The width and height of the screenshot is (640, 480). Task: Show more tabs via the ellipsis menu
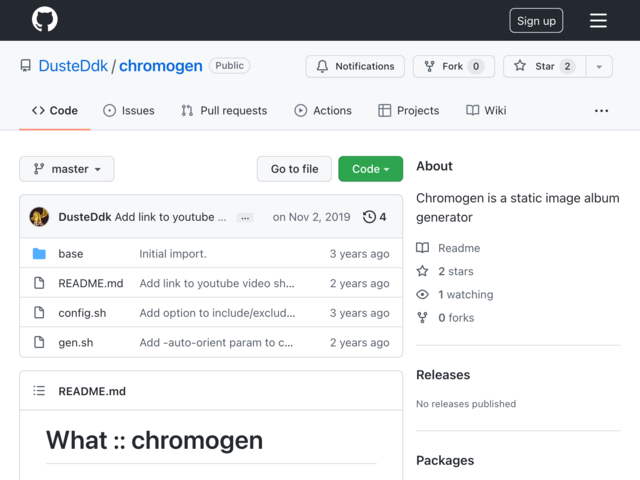coord(601,111)
